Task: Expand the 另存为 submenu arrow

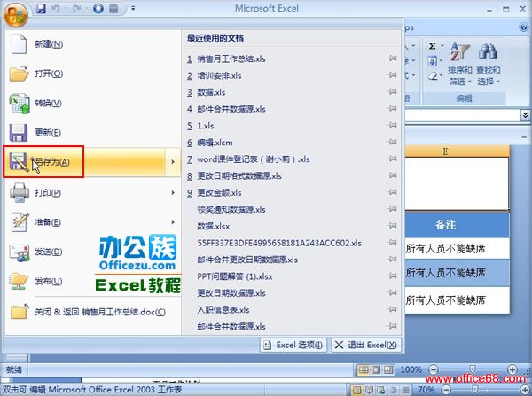Action: 173,162
